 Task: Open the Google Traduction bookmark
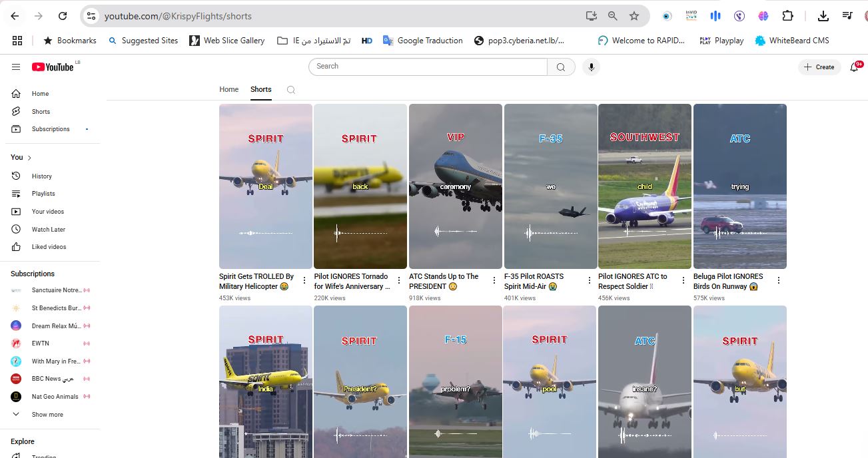(428, 40)
